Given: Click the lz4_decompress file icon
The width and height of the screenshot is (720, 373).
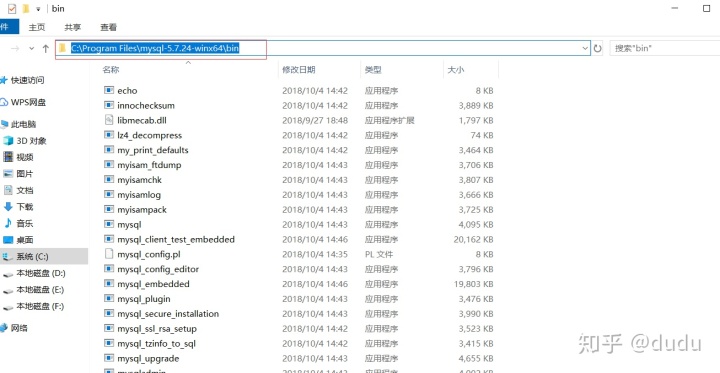Looking at the screenshot, I should point(109,135).
